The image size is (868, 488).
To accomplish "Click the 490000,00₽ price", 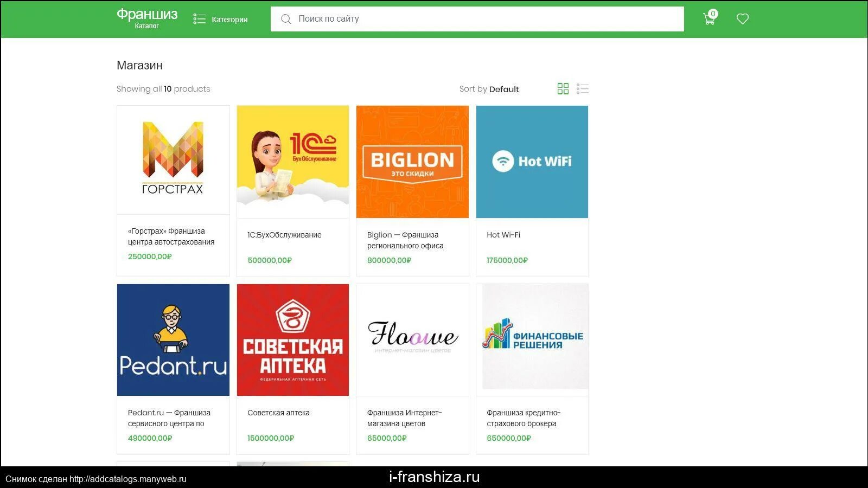I will tap(150, 438).
